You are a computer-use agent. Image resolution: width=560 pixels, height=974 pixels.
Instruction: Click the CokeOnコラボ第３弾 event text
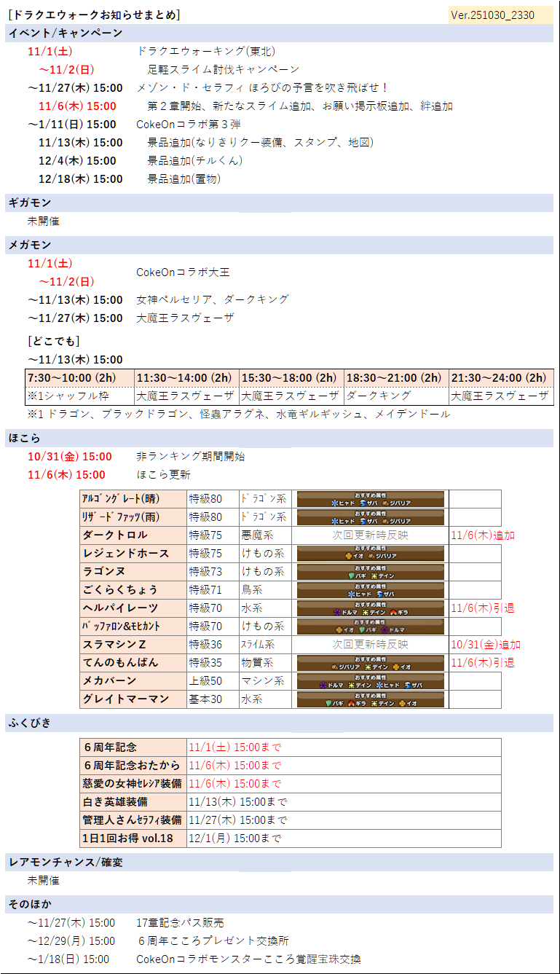(x=188, y=124)
